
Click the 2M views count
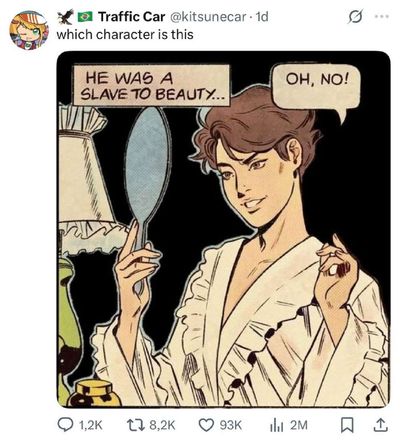click(298, 425)
